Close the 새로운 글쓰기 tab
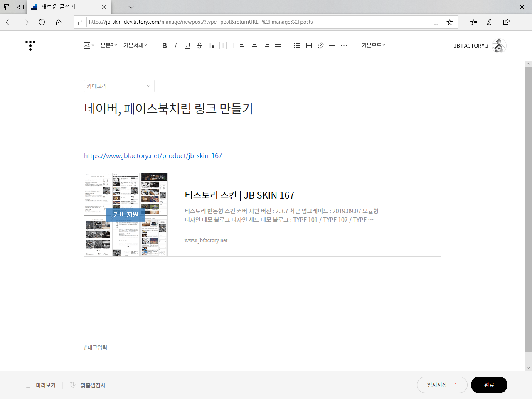This screenshot has height=399, width=532. [104, 7]
